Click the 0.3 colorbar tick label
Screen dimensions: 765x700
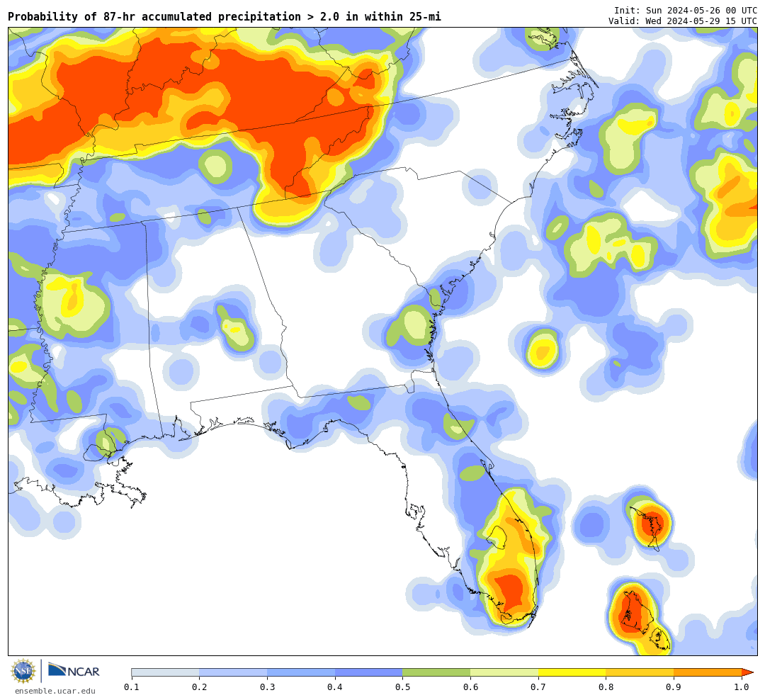pos(267,687)
